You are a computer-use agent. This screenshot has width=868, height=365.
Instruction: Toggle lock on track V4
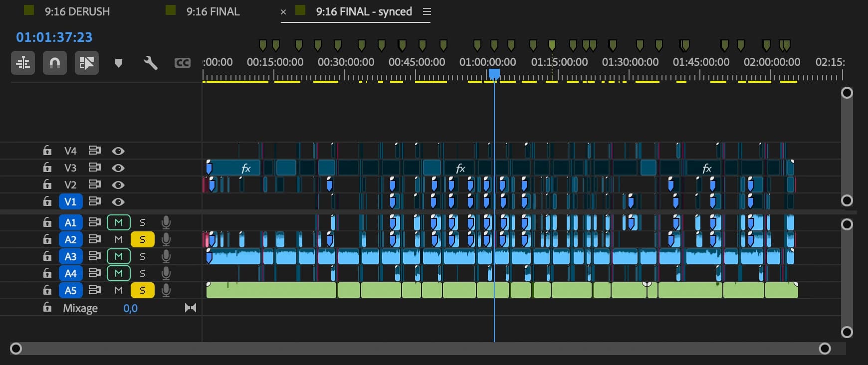coord(47,150)
